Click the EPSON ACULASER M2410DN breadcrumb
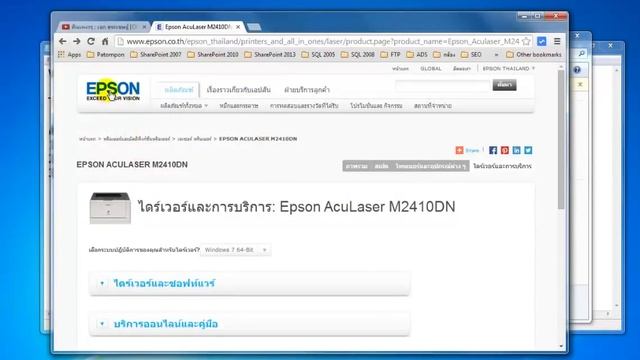 [x=258, y=139]
